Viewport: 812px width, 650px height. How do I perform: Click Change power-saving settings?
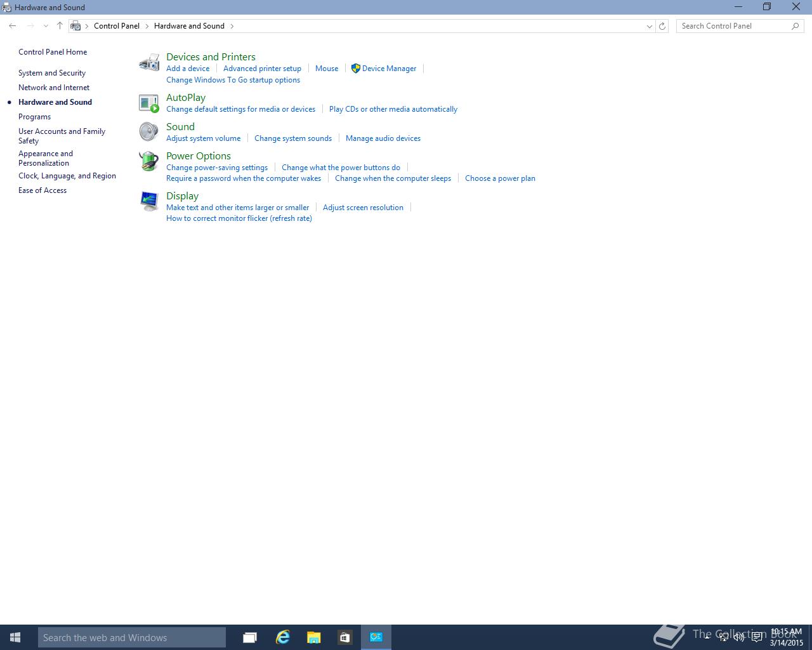click(x=217, y=168)
